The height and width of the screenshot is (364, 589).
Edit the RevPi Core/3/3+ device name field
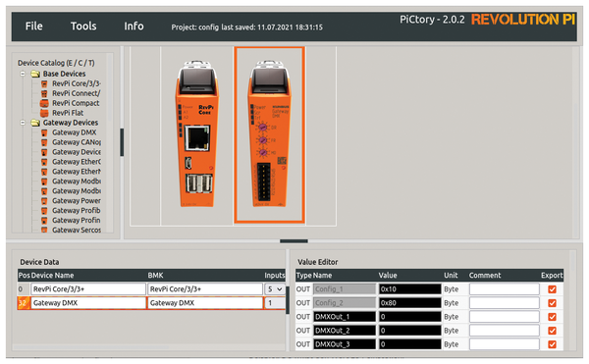pyautogui.click(x=88, y=289)
